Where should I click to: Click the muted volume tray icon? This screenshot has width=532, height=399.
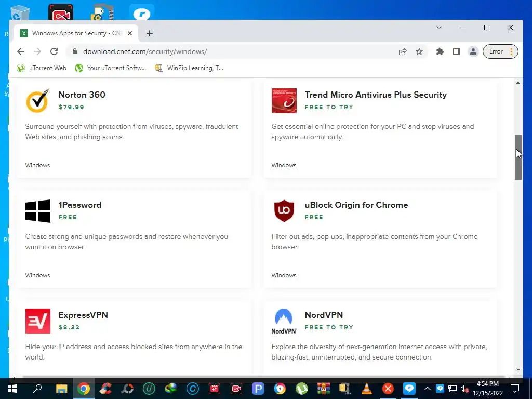465,389
